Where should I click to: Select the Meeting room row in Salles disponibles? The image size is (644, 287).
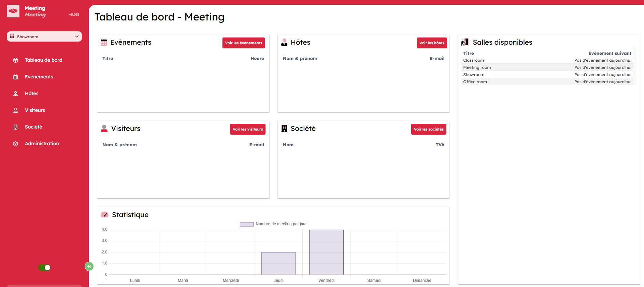coord(547,67)
